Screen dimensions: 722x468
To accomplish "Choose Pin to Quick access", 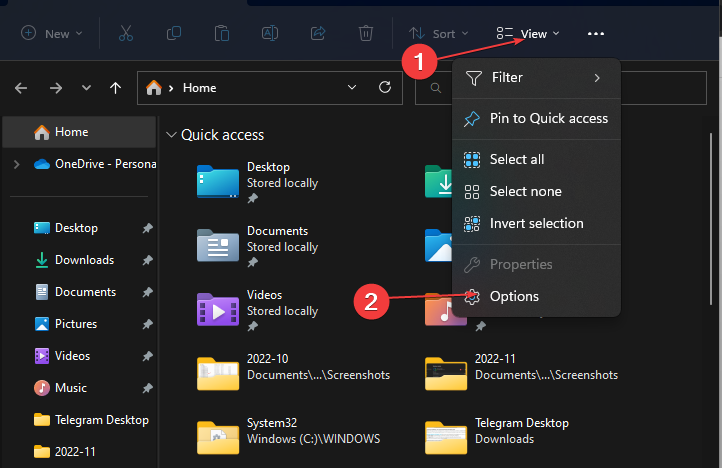I will (536, 119).
